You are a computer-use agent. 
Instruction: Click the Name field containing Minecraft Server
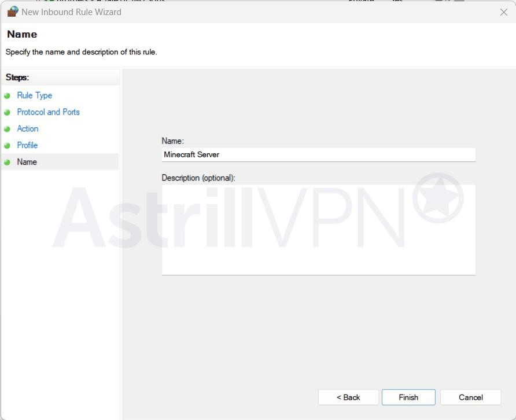(x=318, y=154)
